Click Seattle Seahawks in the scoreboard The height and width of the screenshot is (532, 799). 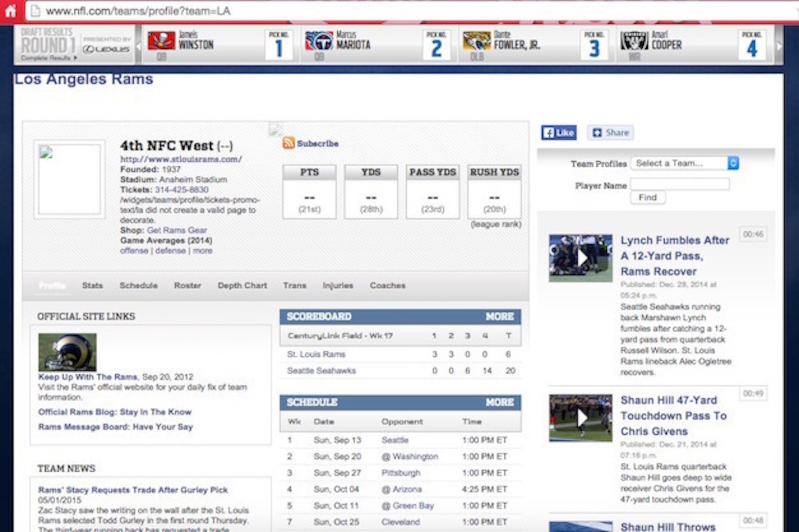click(321, 371)
